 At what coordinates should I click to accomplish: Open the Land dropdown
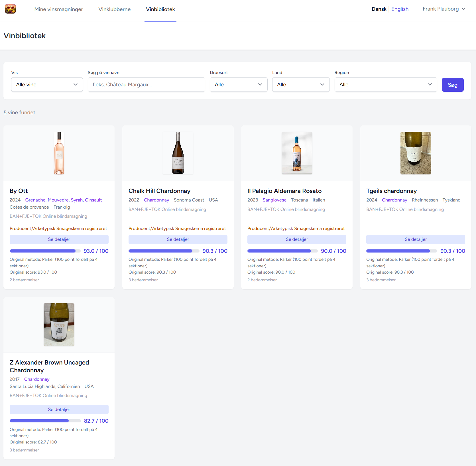[301, 85]
